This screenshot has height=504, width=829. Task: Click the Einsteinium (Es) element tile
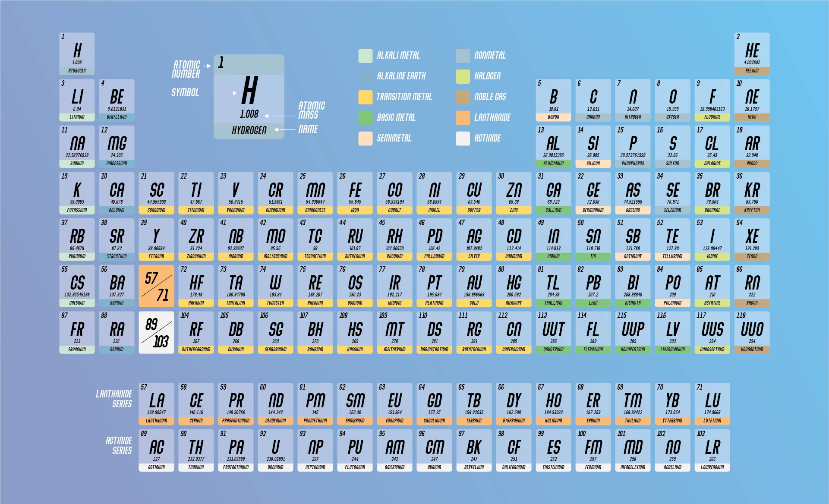point(554,450)
